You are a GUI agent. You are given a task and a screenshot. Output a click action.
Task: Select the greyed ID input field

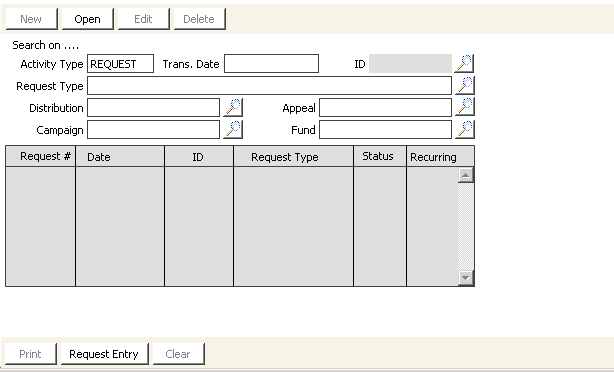click(x=410, y=63)
